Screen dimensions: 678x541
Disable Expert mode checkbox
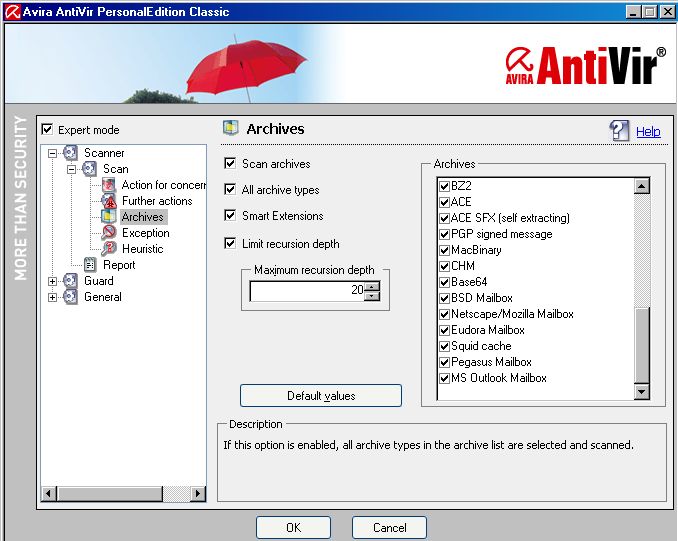coord(47,129)
